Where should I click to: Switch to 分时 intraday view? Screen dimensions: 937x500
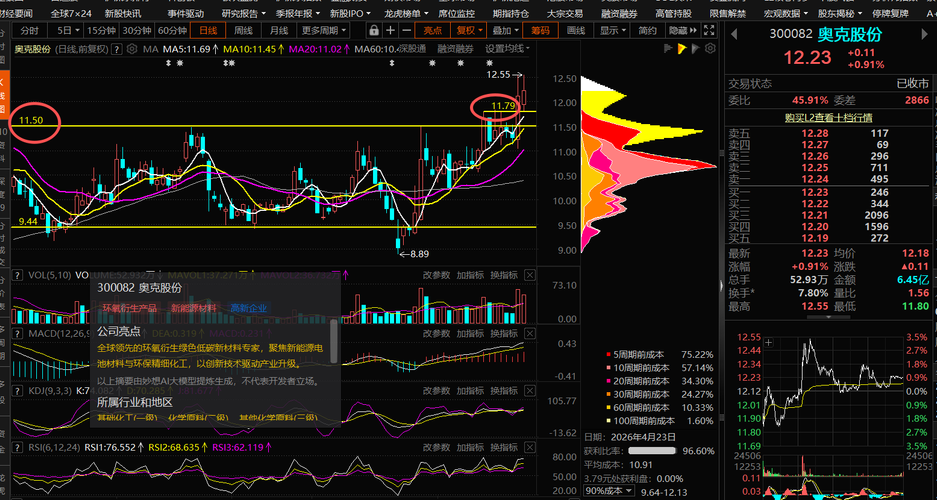(x=29, y=30)
